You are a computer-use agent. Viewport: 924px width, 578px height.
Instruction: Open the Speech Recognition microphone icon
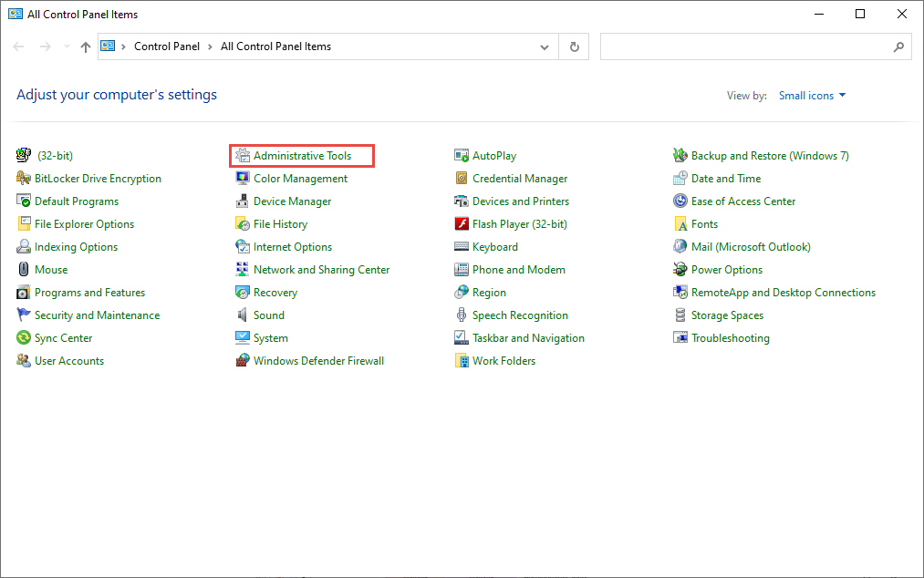click(x=462, y=315)
